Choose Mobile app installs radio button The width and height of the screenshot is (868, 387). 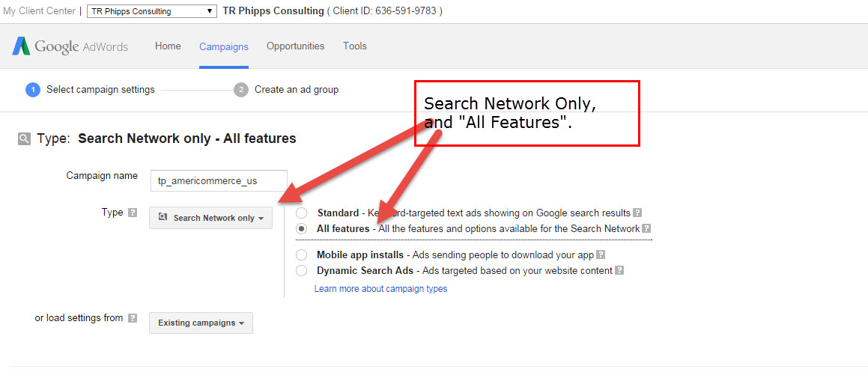click(302, 255)
